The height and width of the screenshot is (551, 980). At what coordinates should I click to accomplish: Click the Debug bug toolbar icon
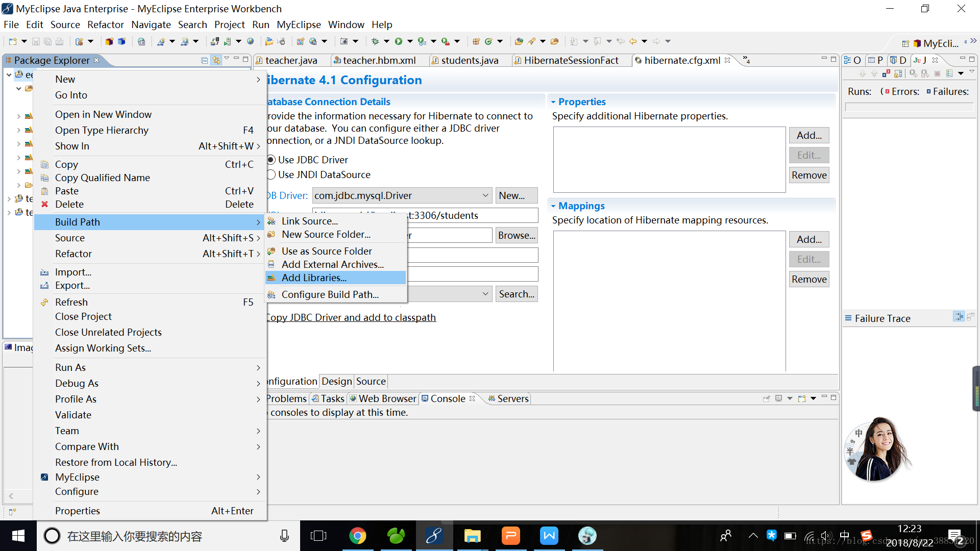pos(375,41)
